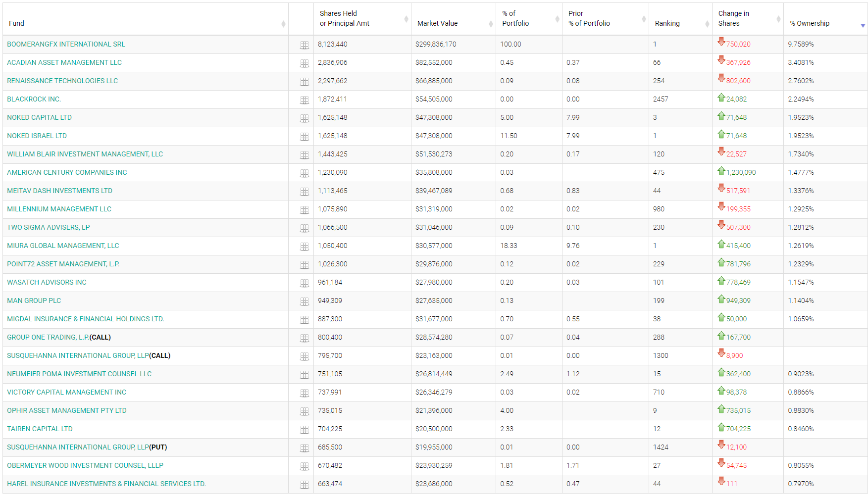
Task: Click grid icon in MIURA GLOBAL MANAGEMENT row
Action: coord(305,247)
